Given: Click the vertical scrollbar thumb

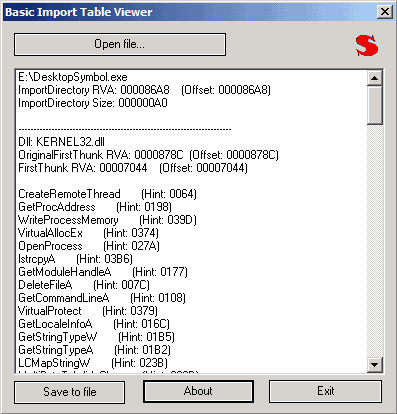Looking at the screenshot, I should pyautogui.click(x=375, y=105).
